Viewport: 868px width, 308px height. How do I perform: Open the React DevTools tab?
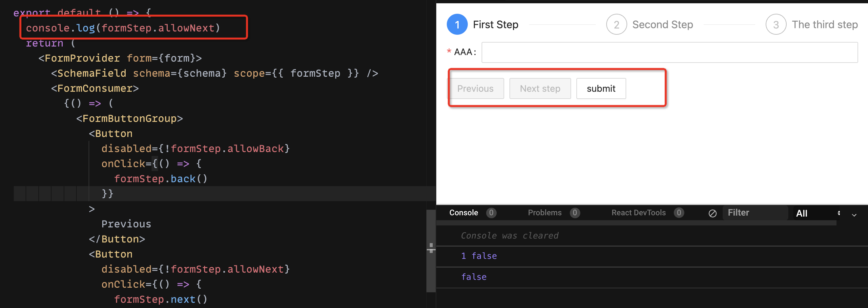pyautogui.click(x=638, y=212)
